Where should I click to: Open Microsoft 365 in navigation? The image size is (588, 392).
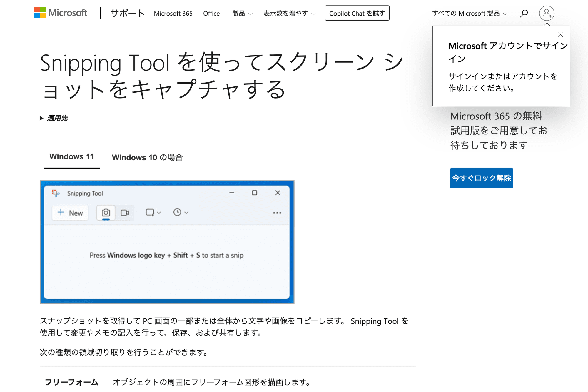[x=173, y=14]
